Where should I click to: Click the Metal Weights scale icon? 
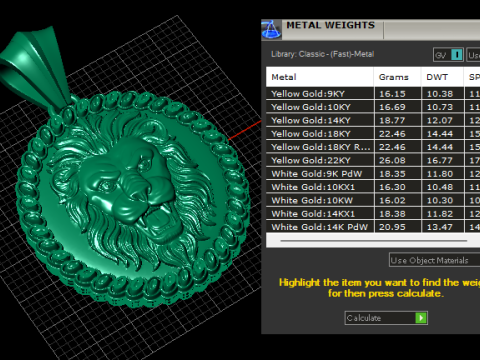tap(271, 30)
